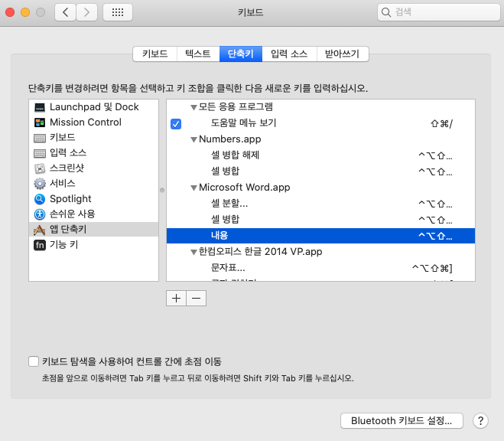Viewport: 504px width, 441px height.
Task: Click the ⇧⌘/ shortcut for 도움말 메뉴 보기
Action: 441,123
